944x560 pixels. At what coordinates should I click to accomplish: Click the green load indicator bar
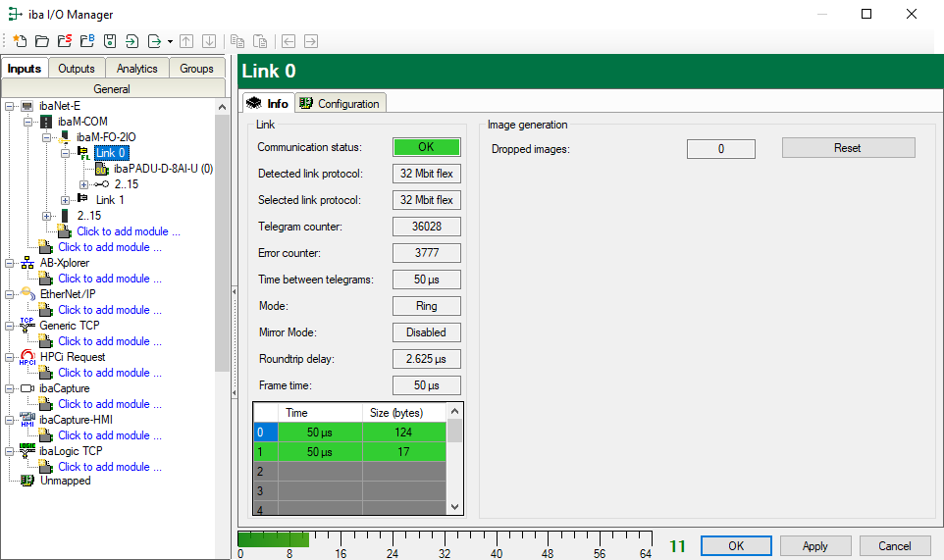pyautogui.click(x=274, y=538)
